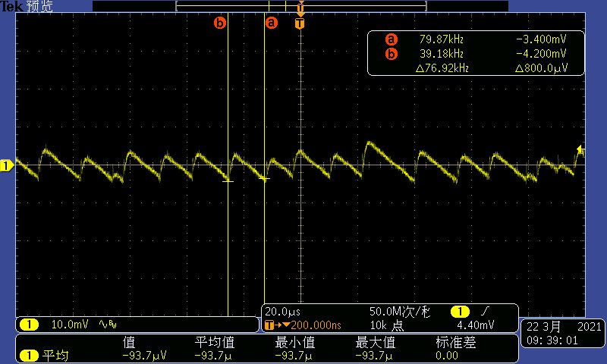Select the cursor b marker label
Screen dimensions: 607x364
pos(219,23)
